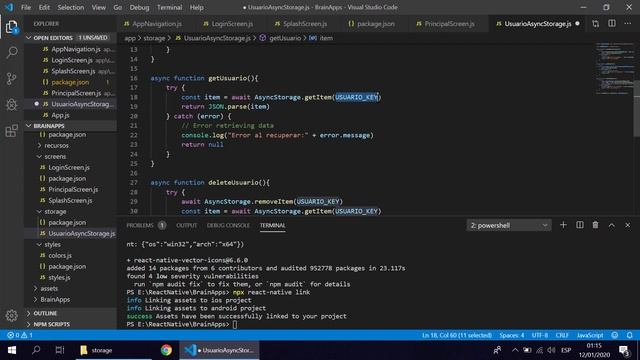This screenshot has width=640, height=360.
Task: Change language mode via JavaScript status item
Action: point(590,335)
